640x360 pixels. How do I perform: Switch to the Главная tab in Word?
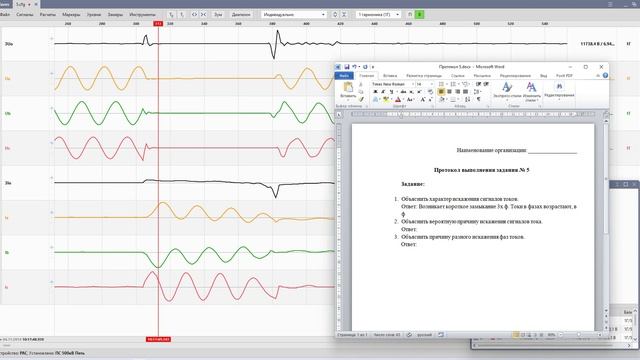[367, 76]
